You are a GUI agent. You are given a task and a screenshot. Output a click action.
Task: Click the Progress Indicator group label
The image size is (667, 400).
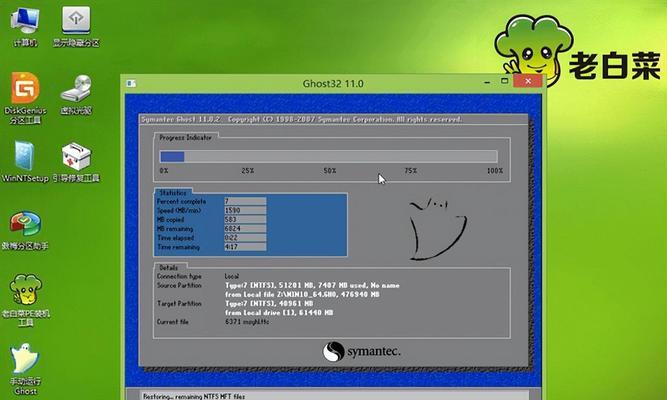click(x=185, y=137)
